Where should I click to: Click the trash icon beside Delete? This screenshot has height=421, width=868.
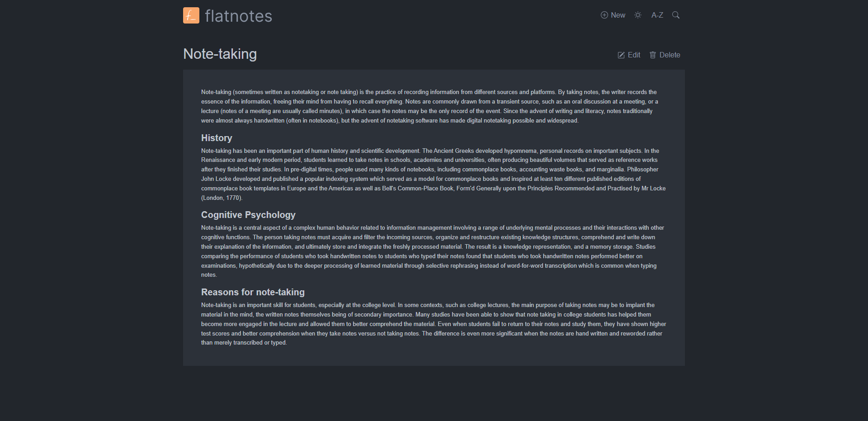(653, 55)
